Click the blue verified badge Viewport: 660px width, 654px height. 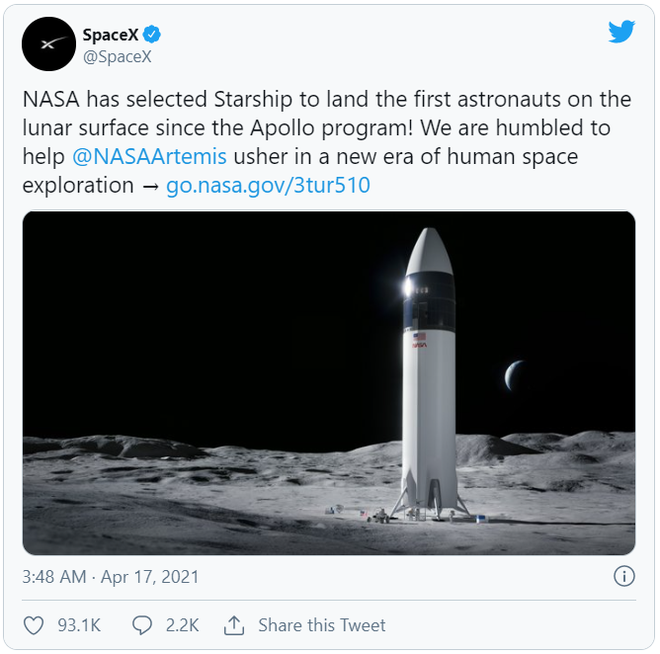click(152, 35)
